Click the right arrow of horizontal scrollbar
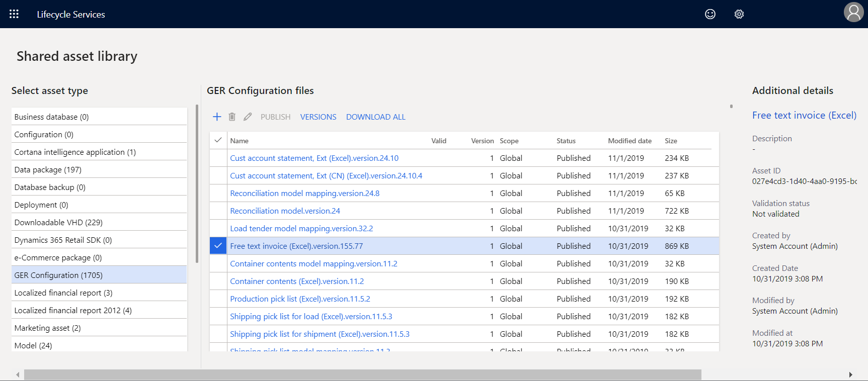The width and height of the screenshot is (868, 381). pos(850,374)
